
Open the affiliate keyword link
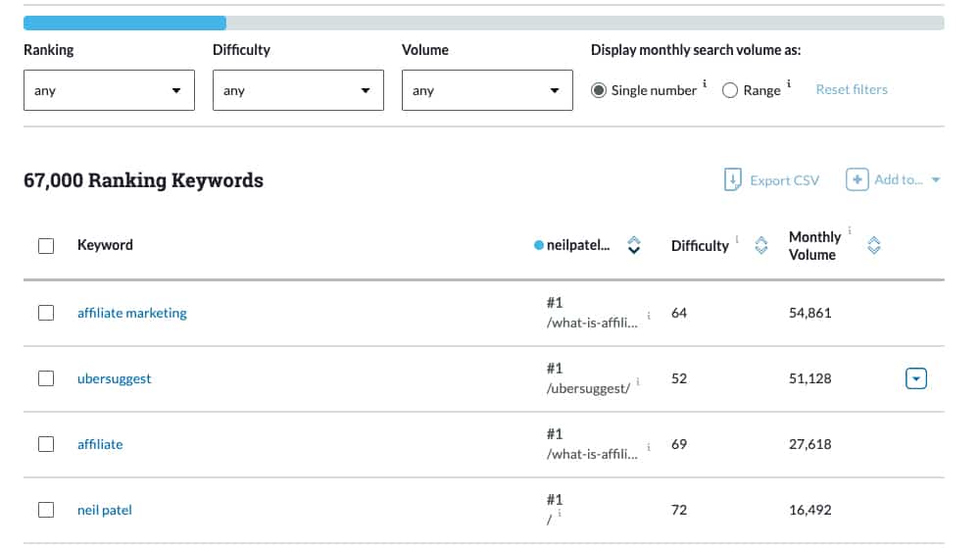tap(100, 444)
